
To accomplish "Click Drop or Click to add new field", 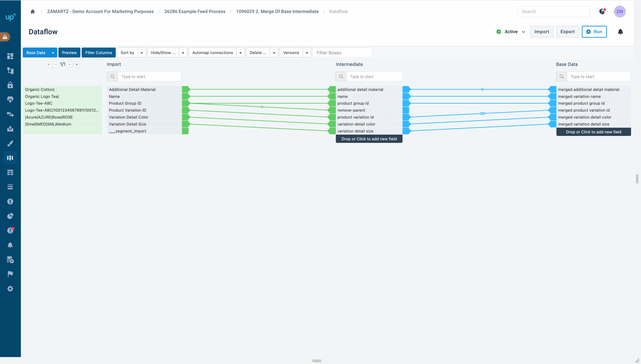I will 369,139.
